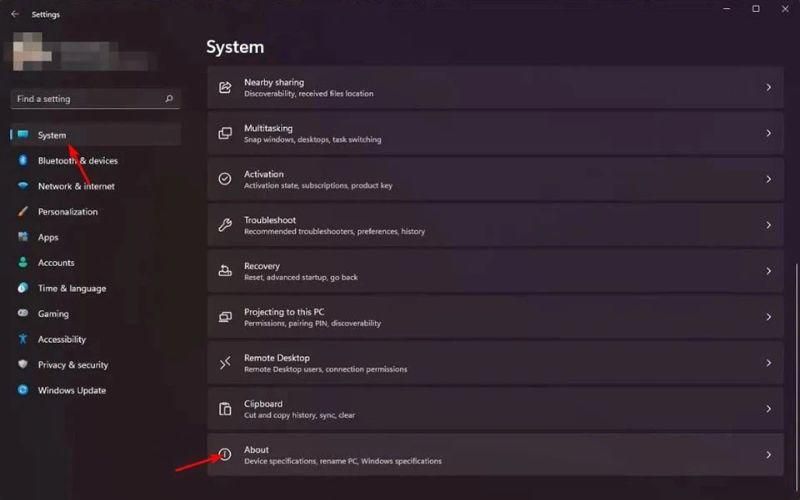Click the Apps icon in sidebar
This screenshot has height=500, width=800.
[23, 237]
